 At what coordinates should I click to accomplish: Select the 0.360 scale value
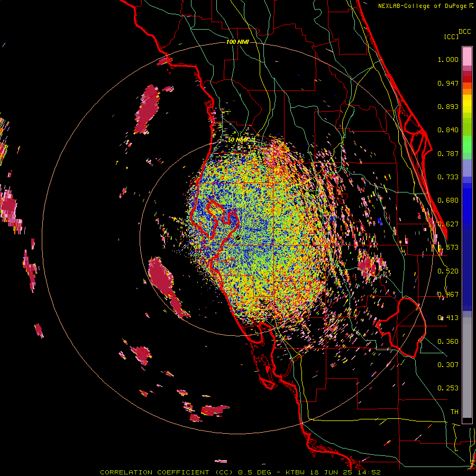(448, 342)
